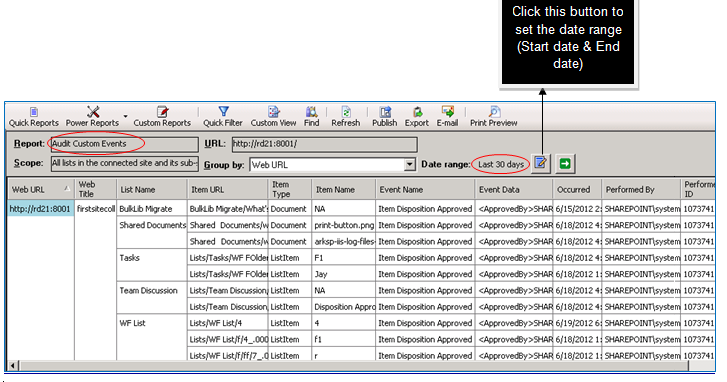Open Print Preview
727x382 pixels.
494,117
